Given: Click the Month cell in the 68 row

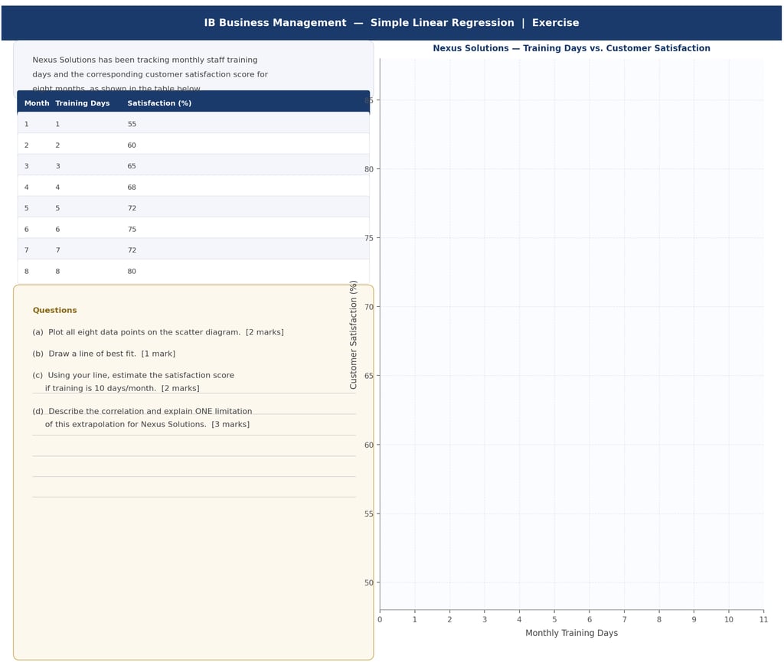Looking at the screenshot, I should pyautogui.click(x=27, y=187).
